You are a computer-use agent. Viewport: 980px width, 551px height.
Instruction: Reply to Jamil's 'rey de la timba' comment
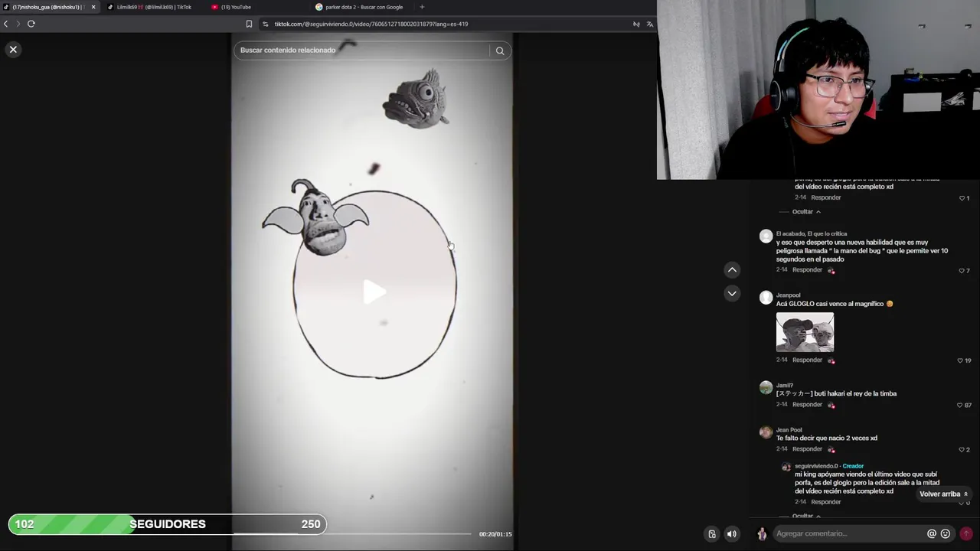click(807, 404)
